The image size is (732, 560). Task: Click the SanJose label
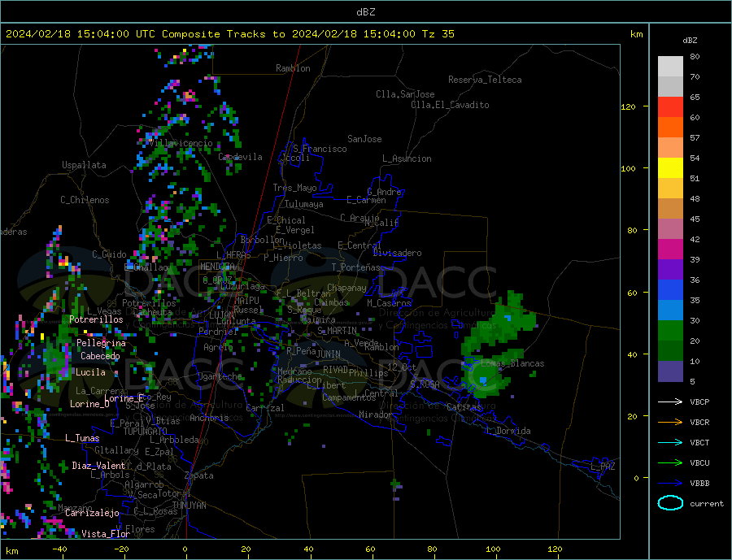(364, 139)
